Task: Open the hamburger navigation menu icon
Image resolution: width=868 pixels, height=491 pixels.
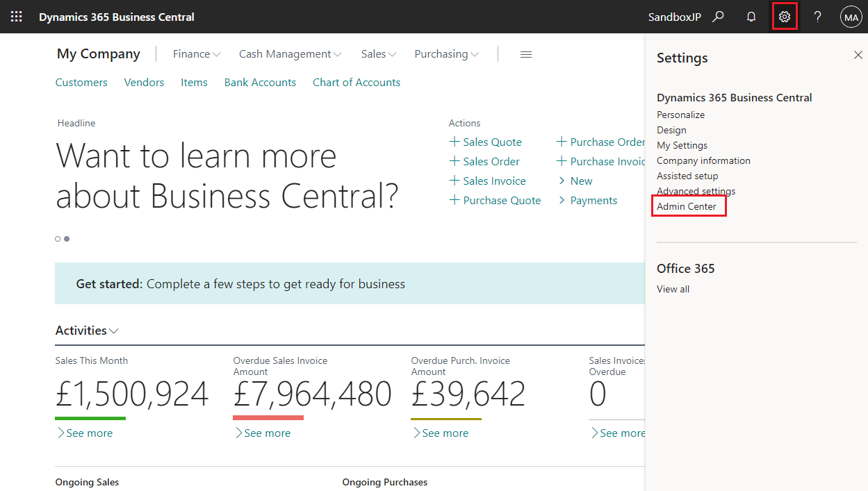Action: click(x=526, y=53)
